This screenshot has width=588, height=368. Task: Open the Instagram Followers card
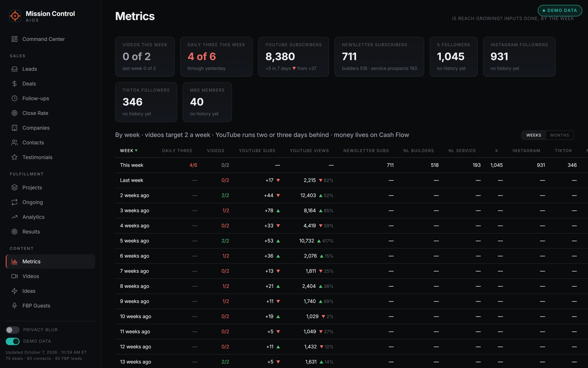tap(519, 57)
